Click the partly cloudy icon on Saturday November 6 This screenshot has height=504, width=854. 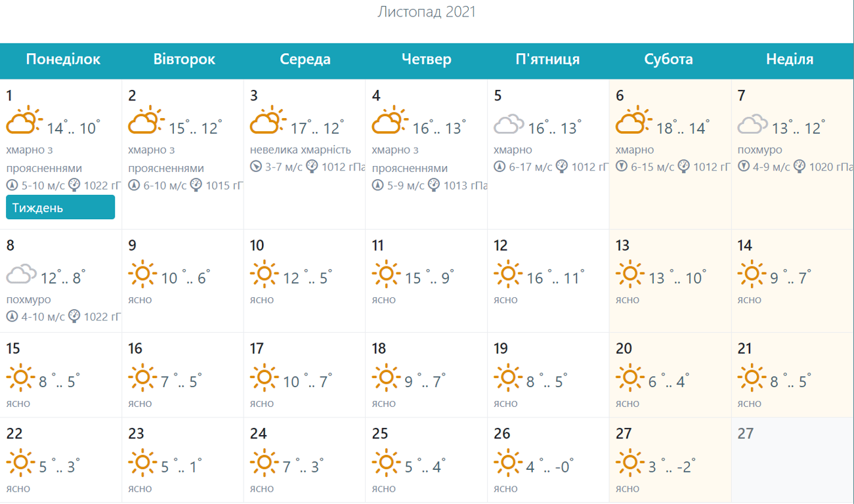tap(633, 122)
